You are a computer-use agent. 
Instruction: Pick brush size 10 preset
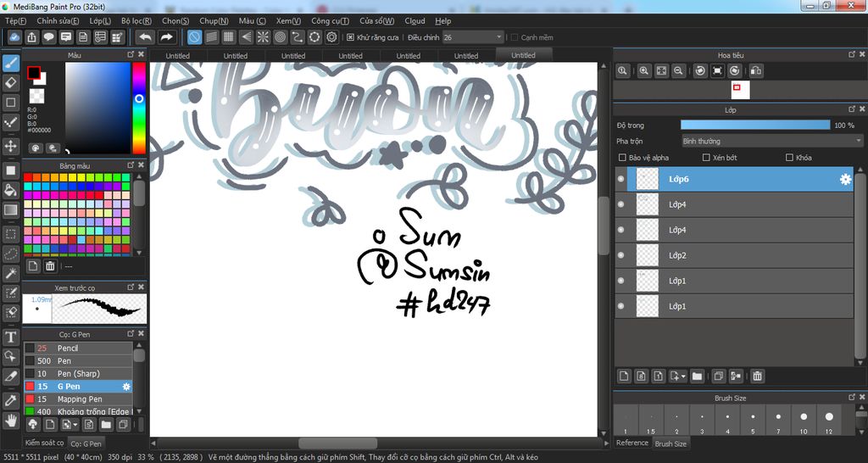pyautogui.click(x=804, y=419)
